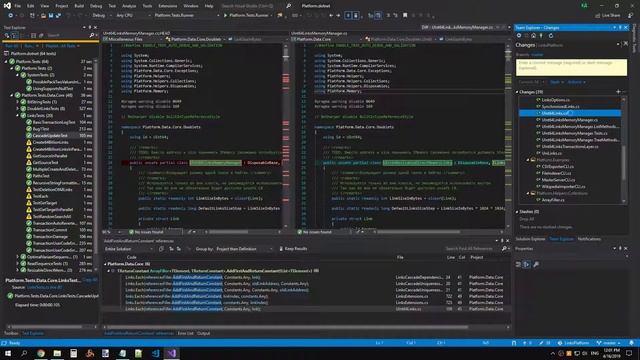The image size is (640, 360).
Task: Open Group by Project then Definition dropdown
Action: tap(244, 249)
